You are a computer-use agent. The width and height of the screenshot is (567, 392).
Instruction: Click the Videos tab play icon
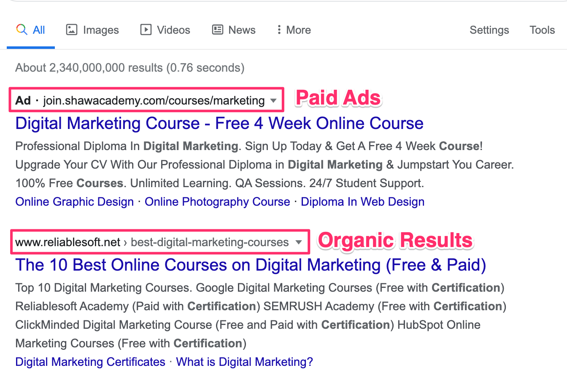(x=146, y=30)
